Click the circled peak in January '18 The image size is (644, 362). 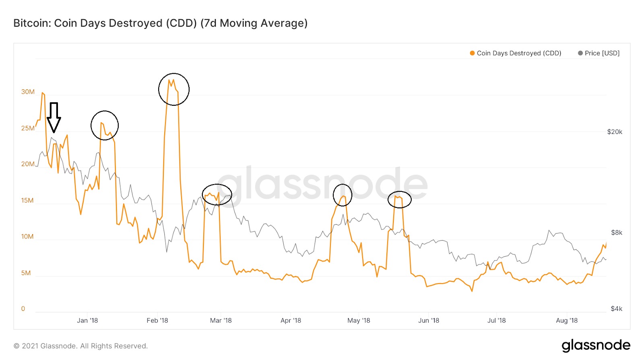tap(105, 125)
